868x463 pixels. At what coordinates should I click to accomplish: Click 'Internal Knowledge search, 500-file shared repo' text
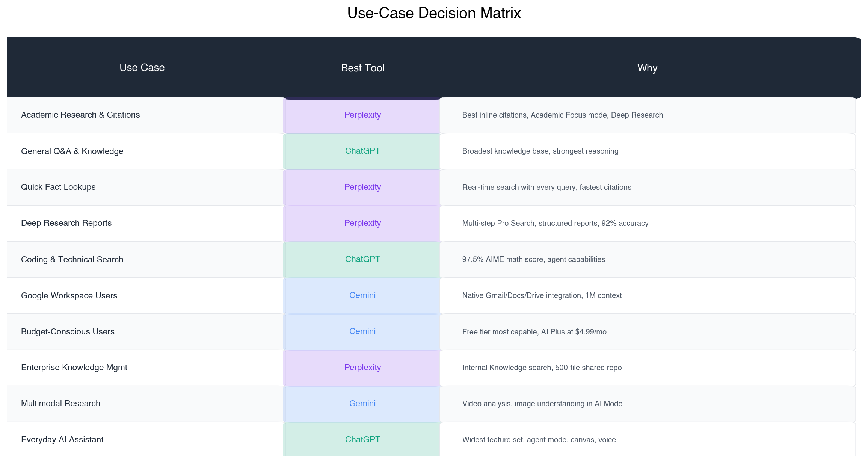542,368
